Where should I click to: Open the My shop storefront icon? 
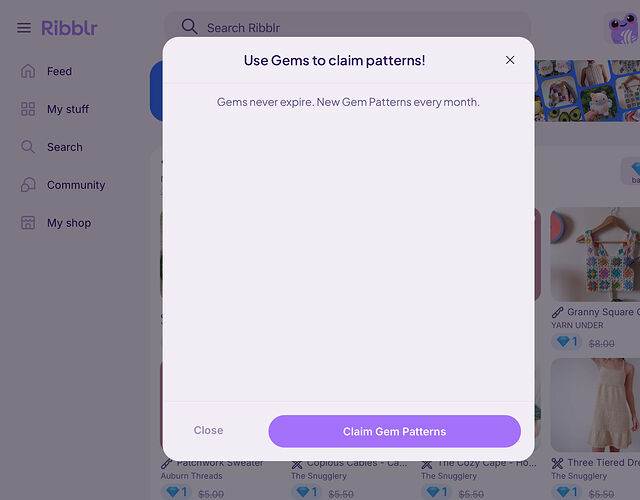[x=28, y=223]
